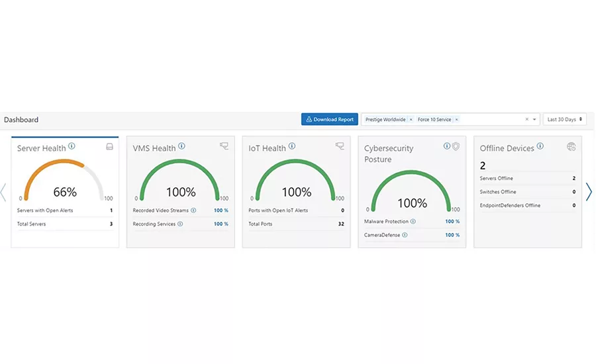596x364 pixels.
Task: Click the globe icon on Offline Devices card
Action: 571,147
